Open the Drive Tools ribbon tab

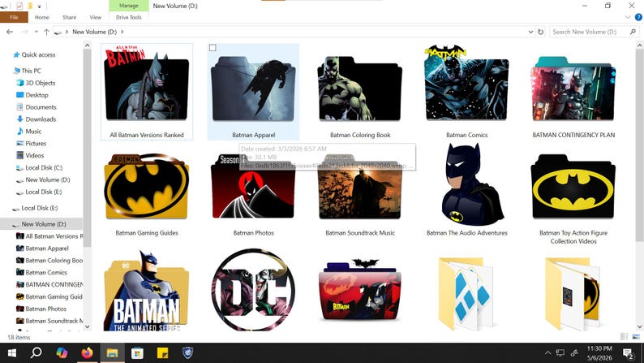[128, 17]
